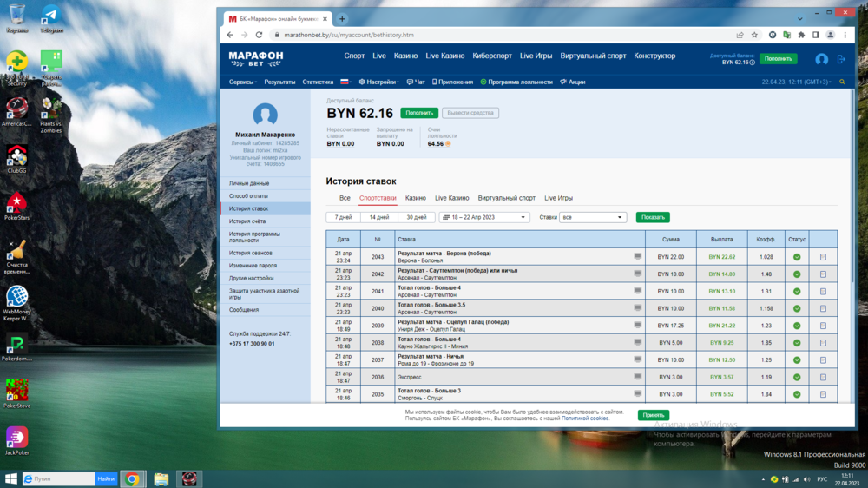Click the comment icon on bet 2041 row
The image size is (868, 488).
coord(638,291)
